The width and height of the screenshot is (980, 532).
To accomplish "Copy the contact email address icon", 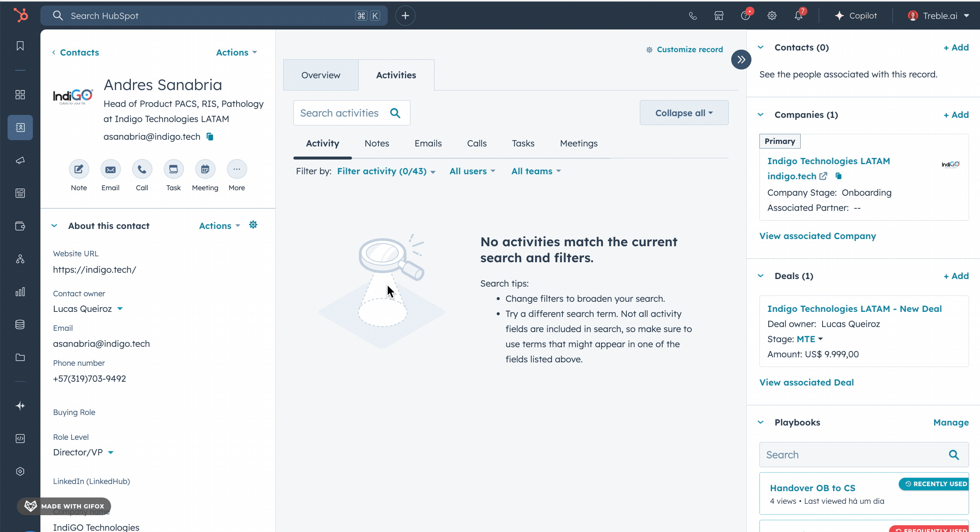I will point(210,136).
